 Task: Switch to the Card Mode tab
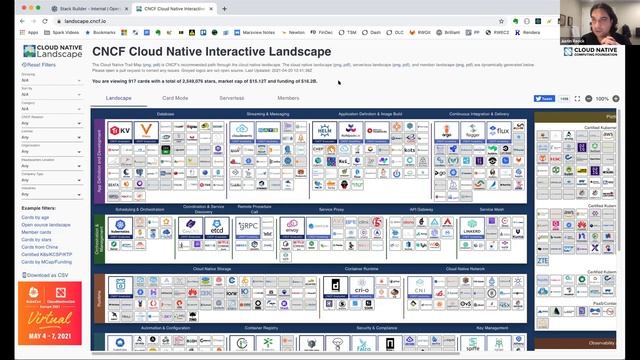coord(175,98)
